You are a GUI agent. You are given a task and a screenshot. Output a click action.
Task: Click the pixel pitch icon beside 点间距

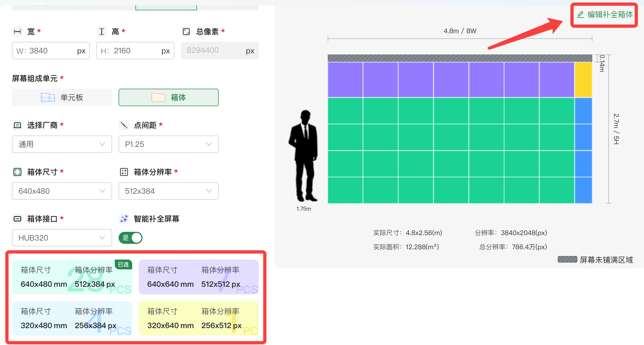124,125
